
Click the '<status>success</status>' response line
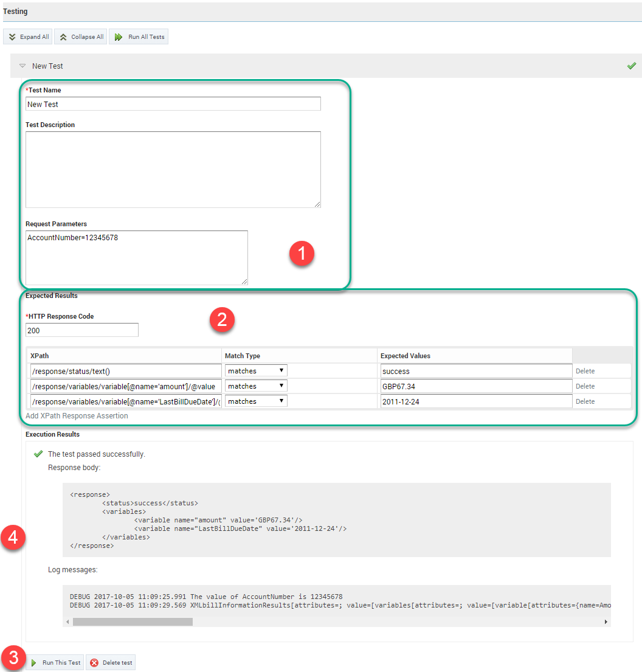pyautogui.click(x=150, y=503)
